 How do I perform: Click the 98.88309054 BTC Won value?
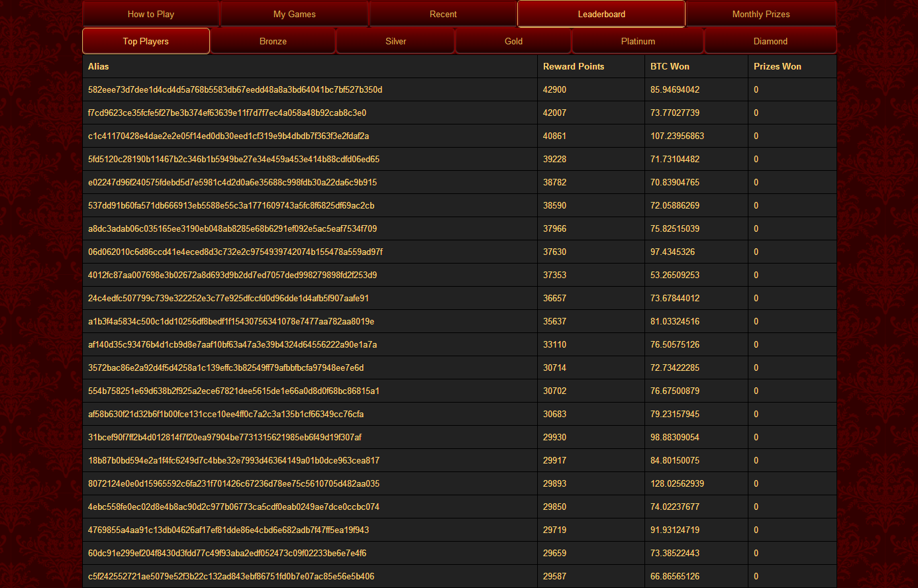coord(675,437)
